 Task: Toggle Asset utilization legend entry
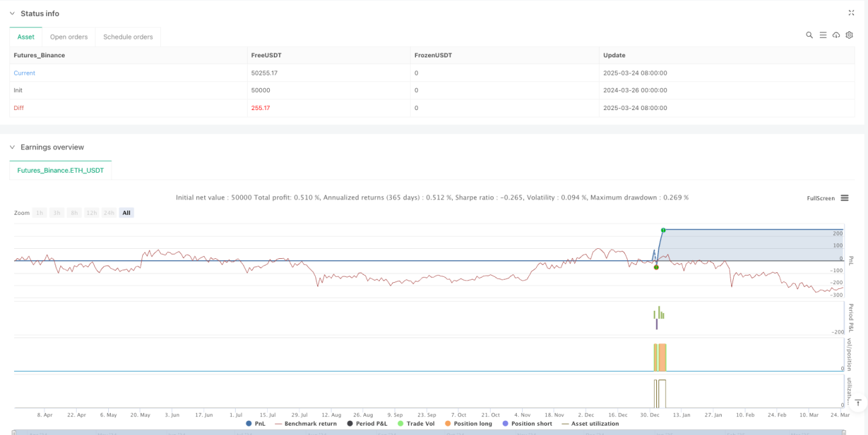[x=590, y=424]
